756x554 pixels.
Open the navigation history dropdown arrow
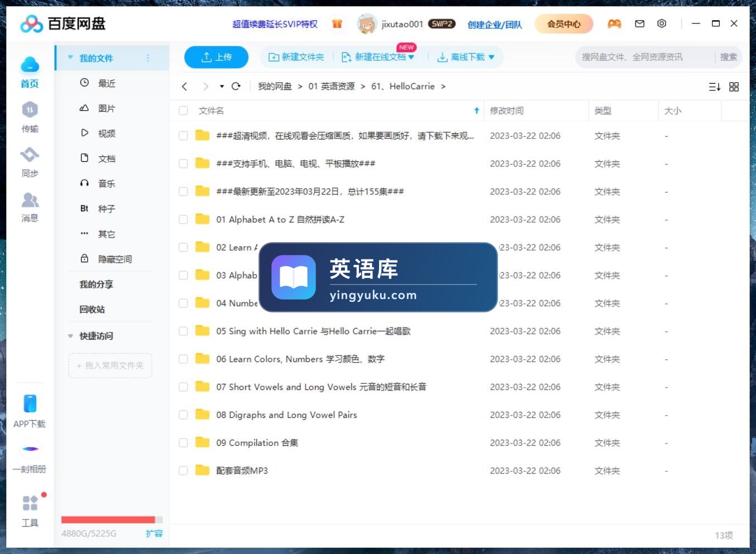[x=222, y=86]
